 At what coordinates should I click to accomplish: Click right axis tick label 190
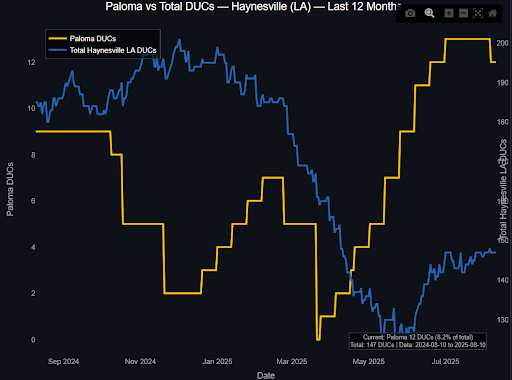point(502,83)
